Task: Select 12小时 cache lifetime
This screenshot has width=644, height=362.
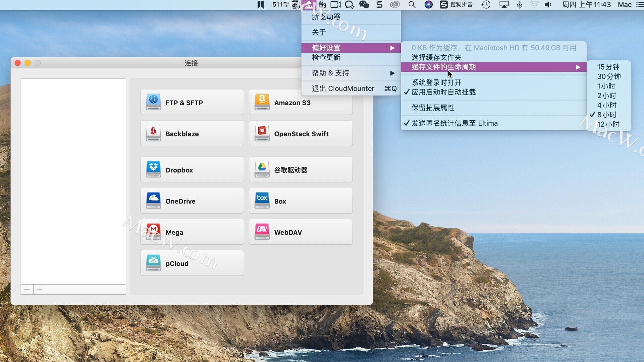Action: coord(609,124)
